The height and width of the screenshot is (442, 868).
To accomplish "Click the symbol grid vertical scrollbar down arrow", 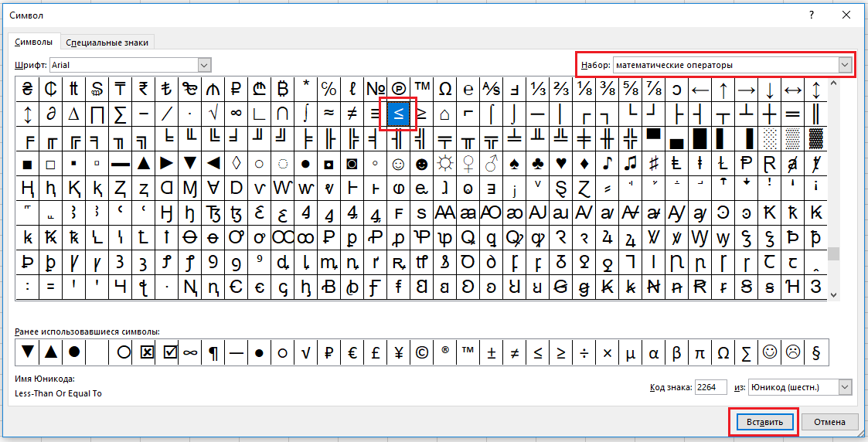I will coord(833,294).
